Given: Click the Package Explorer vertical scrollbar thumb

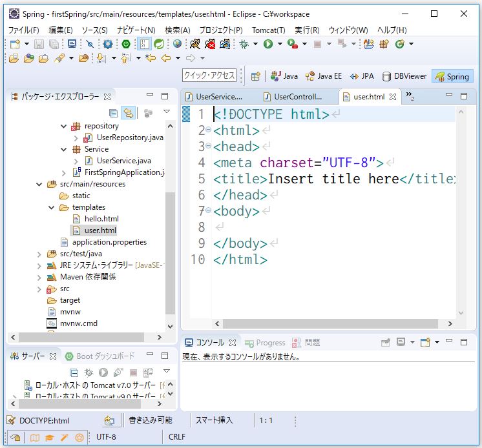Looking at the screenshot, I should point(170,253).
